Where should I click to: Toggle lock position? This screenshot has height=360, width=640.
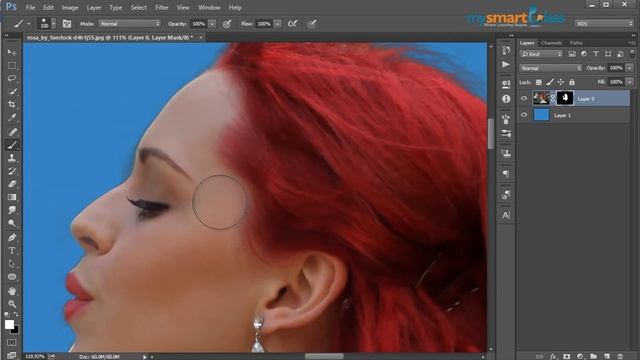561,82
